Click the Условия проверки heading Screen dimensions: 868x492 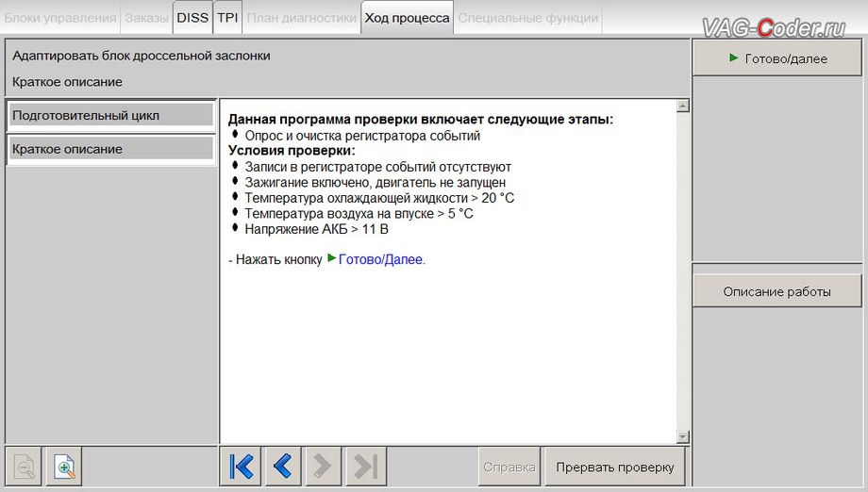(292, 151)
